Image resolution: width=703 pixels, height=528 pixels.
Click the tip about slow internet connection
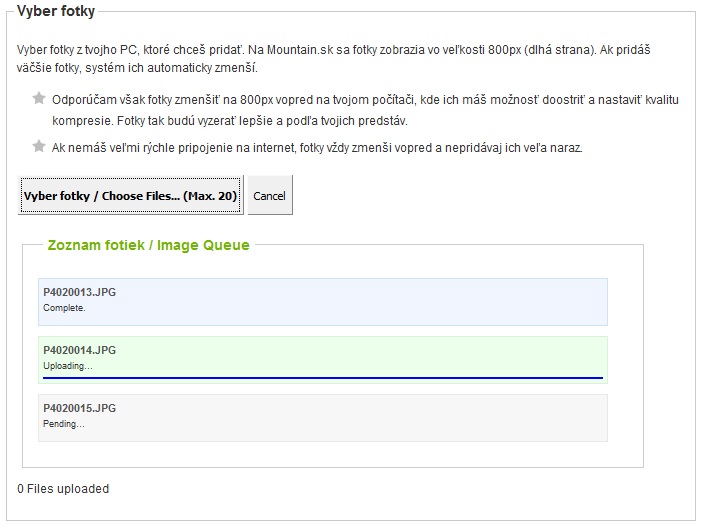point(317,147)
